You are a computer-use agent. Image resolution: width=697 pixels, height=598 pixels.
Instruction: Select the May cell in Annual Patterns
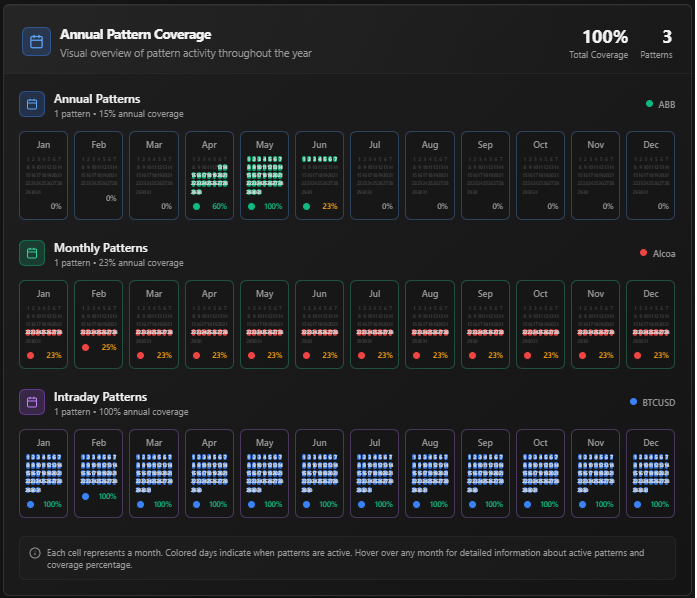pyautogui.click(x=264, y=175)
